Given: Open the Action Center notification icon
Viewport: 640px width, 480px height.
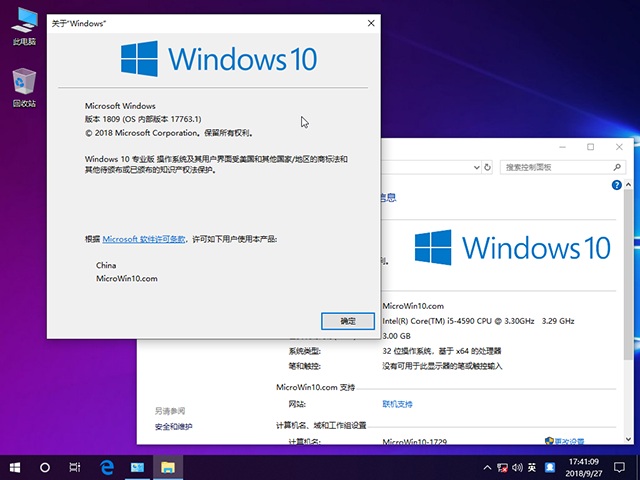Looking at the screenshot, I should (x=622, y=466).
